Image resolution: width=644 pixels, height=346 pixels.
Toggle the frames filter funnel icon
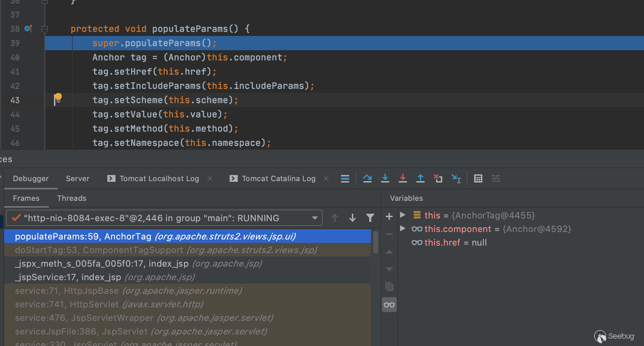(370, 218)
